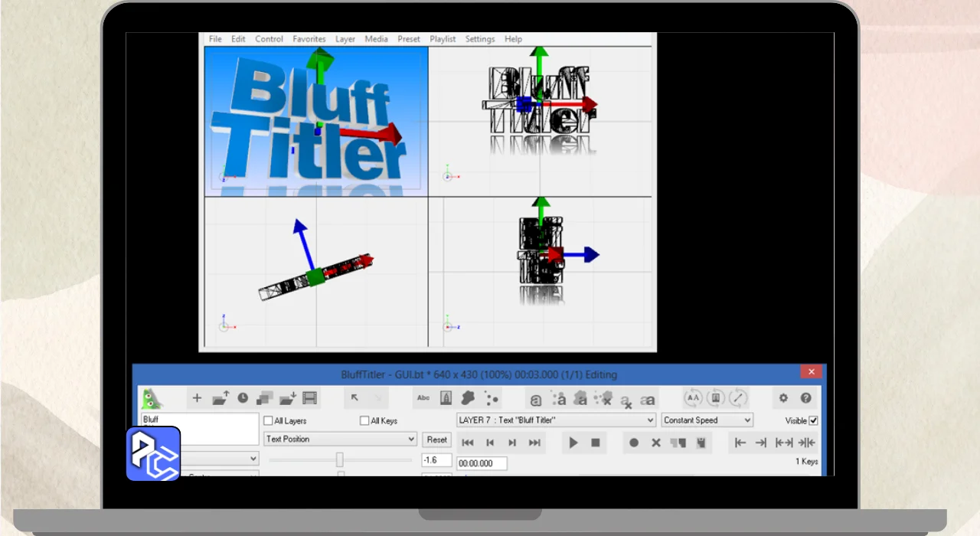
Task: Click the copy key icon
Action: point(678,443)
